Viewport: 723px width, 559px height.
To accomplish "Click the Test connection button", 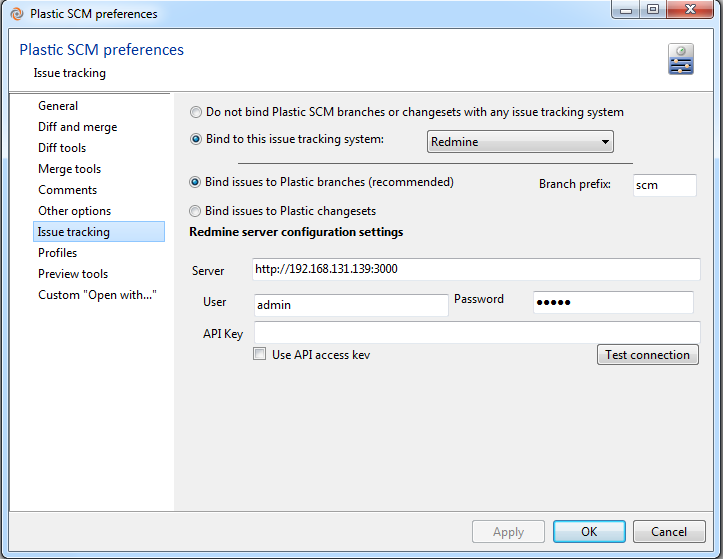I will (x=647, y=355).
